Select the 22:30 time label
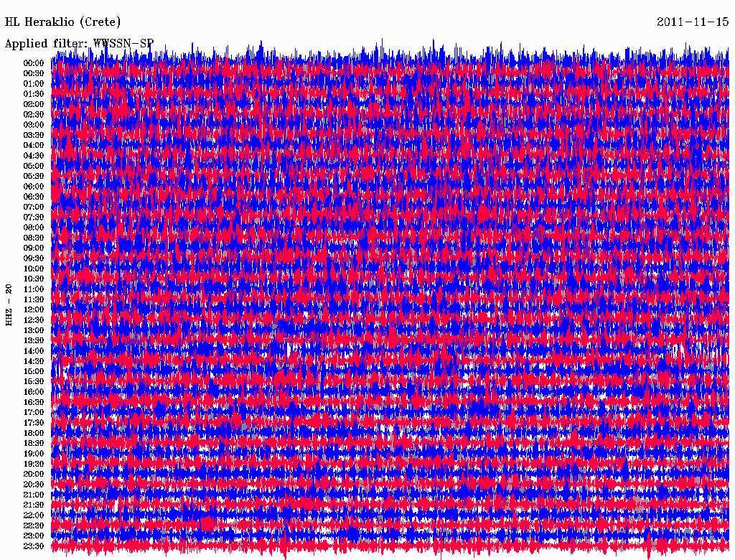This screenshot has width=735, height=560. click(34, 526)
